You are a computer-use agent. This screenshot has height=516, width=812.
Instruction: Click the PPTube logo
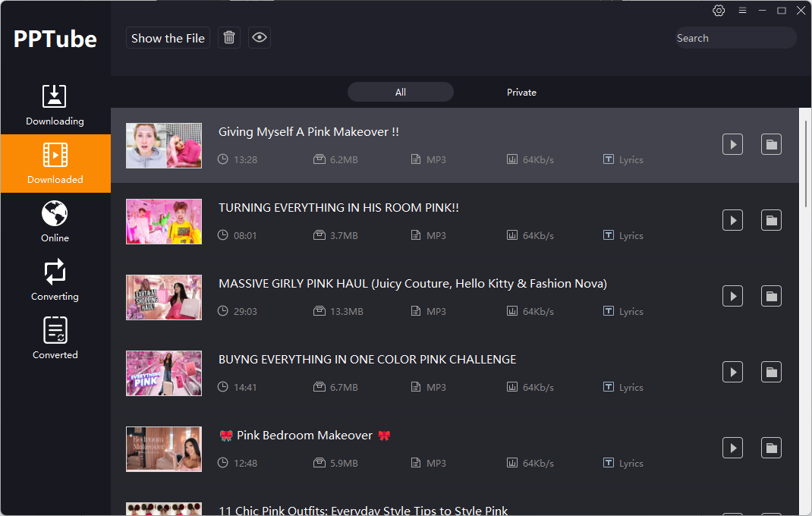point(55,39)
